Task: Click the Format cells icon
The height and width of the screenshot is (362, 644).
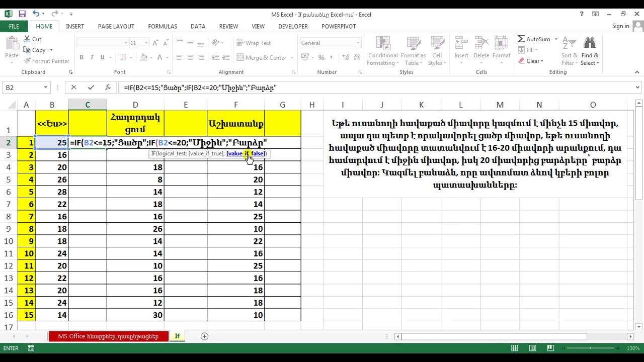Action: [x=501, y=43]
